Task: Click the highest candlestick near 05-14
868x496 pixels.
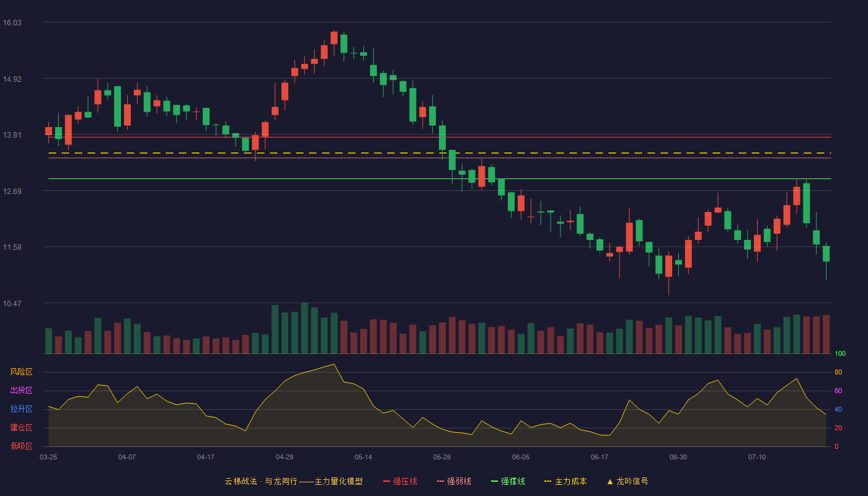Action: point(334,38)
